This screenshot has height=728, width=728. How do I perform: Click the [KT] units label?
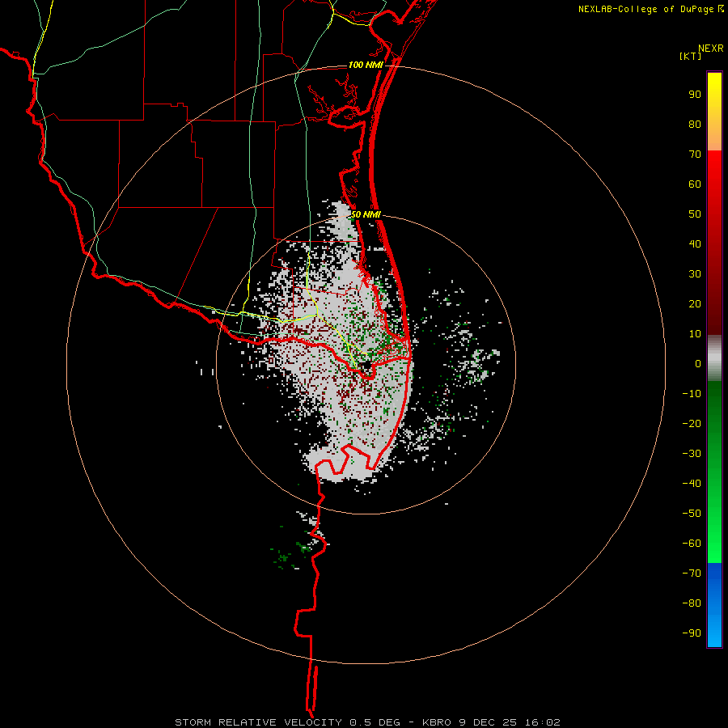click(691, 56)
